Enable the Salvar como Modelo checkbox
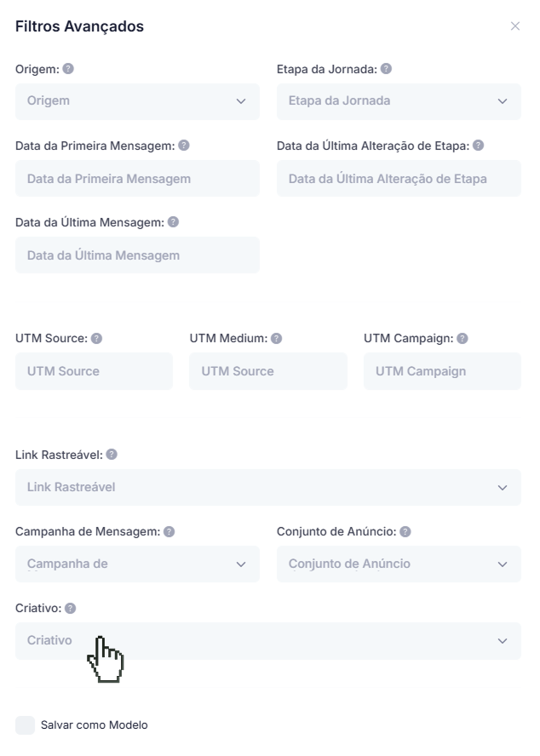 tap(26, 725)
